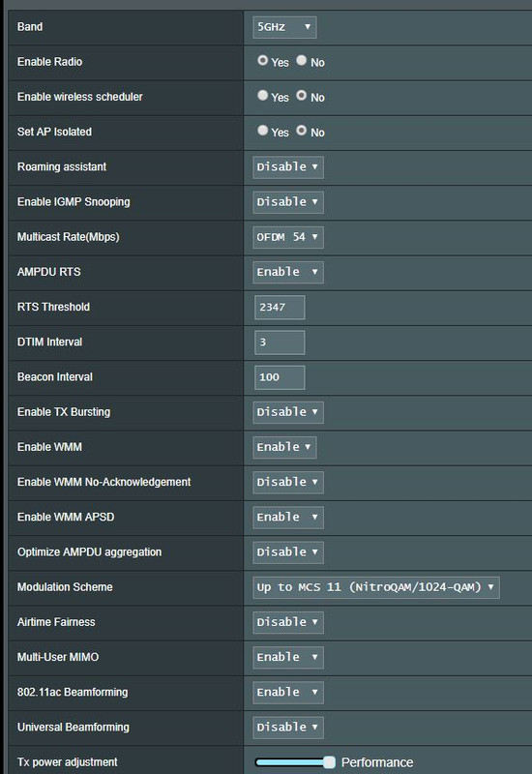Screen dimensions: 532x774
Task: Open the Airtime Fairness dropdown
Action: (x=288, y=622)
